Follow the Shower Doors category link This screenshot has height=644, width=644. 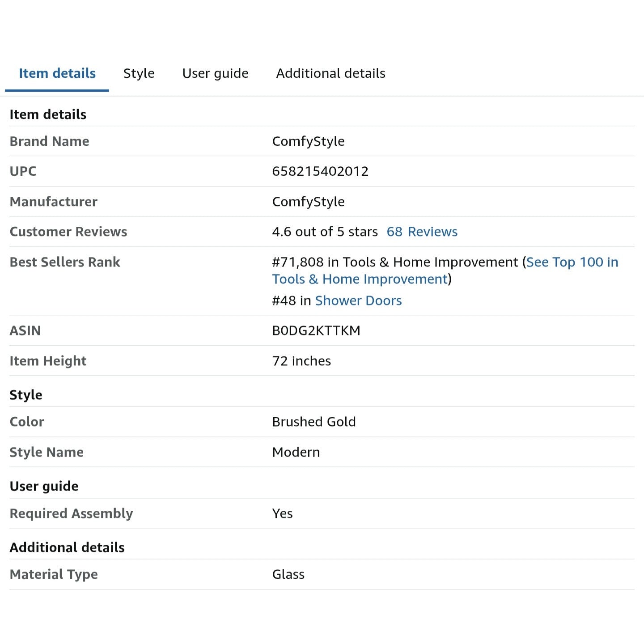click(358, 301)
